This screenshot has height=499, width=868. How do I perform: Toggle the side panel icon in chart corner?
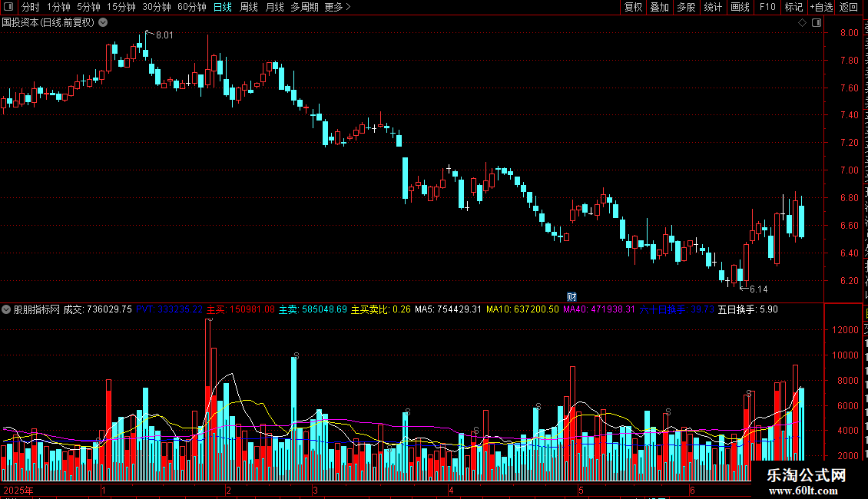point(817,23)
